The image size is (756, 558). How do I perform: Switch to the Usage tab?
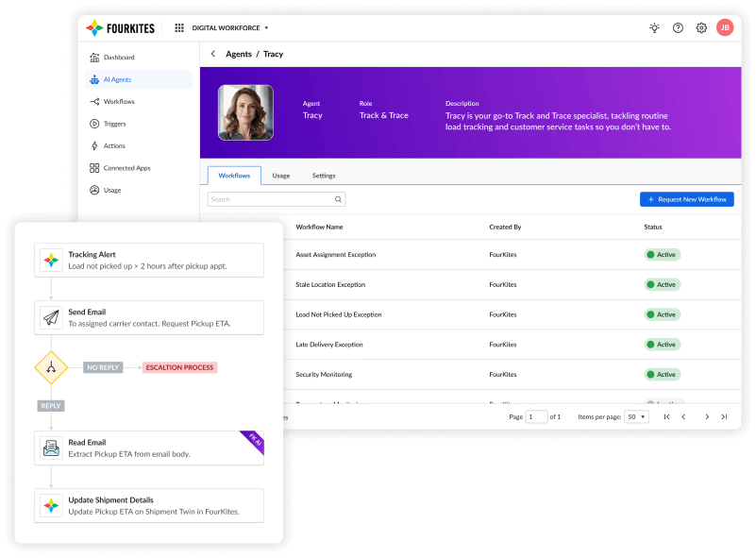click(281, 176)
